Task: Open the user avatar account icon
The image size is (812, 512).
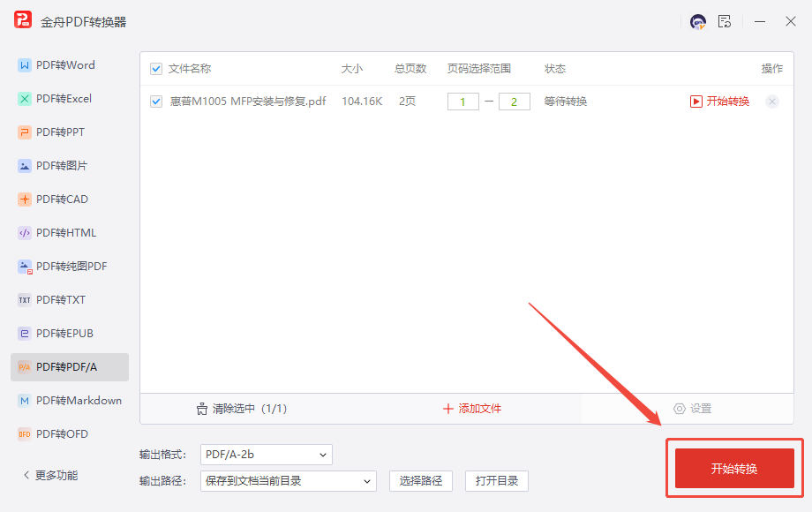Action: pos(698,22)
